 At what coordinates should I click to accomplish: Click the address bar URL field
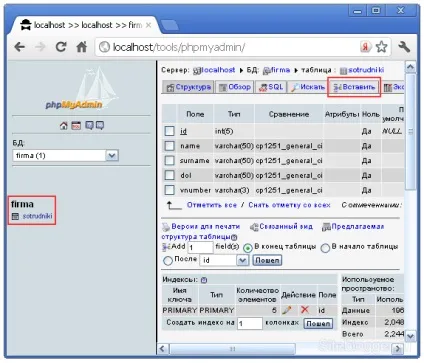click(x=227, y=47)
